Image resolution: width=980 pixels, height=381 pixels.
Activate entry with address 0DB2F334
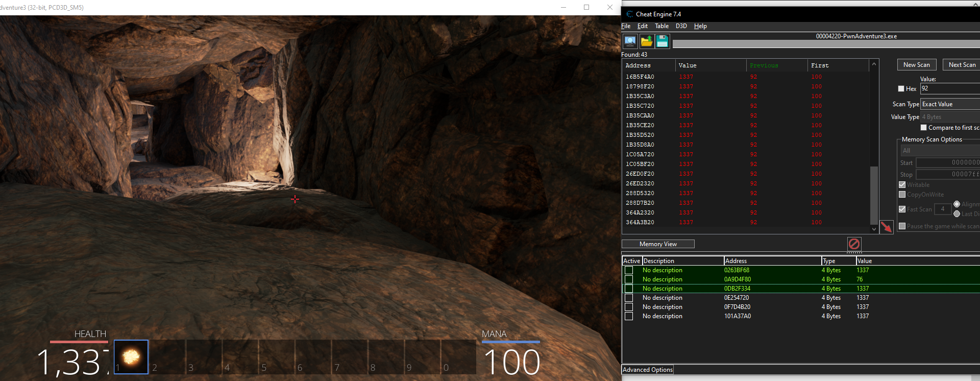pyautogui.click(x=629, y=289)
